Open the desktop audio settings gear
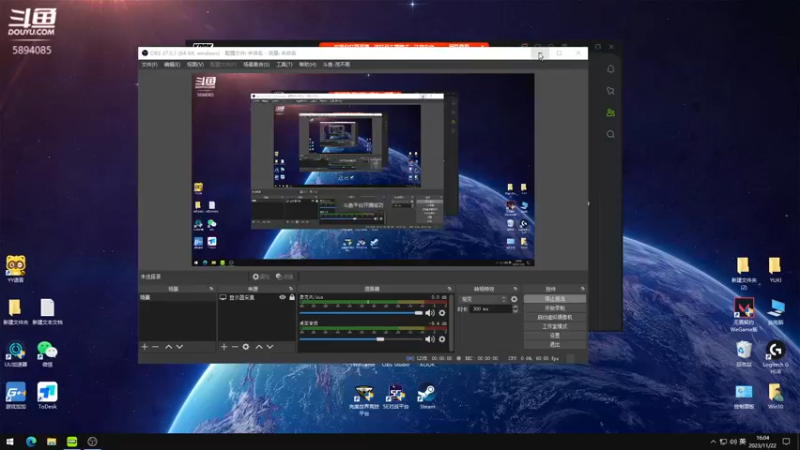 click(x=442, y=339)
